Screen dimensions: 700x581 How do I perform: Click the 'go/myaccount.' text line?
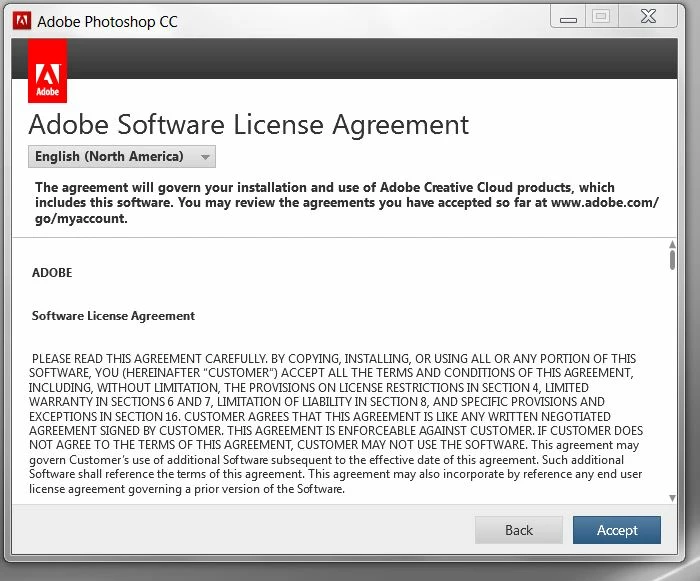[81, 219]
